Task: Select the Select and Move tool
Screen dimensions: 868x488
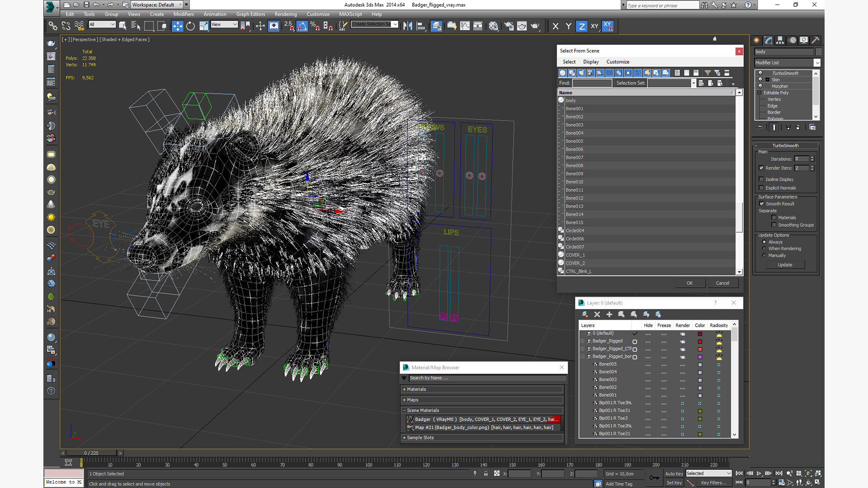Action: (178, 26)
